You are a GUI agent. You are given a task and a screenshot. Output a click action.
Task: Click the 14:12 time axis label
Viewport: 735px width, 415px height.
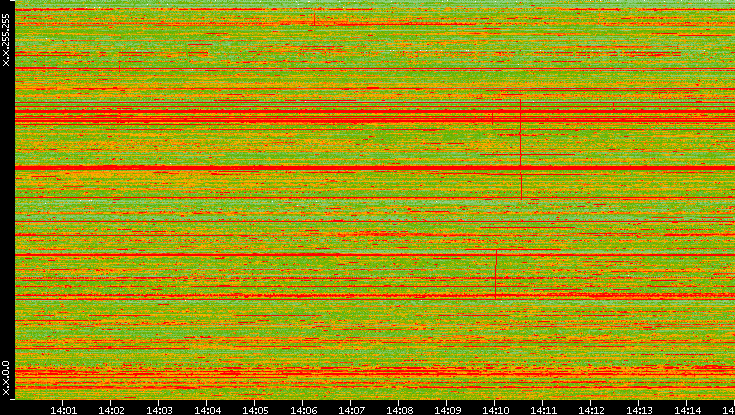click(x=591, y=410)
